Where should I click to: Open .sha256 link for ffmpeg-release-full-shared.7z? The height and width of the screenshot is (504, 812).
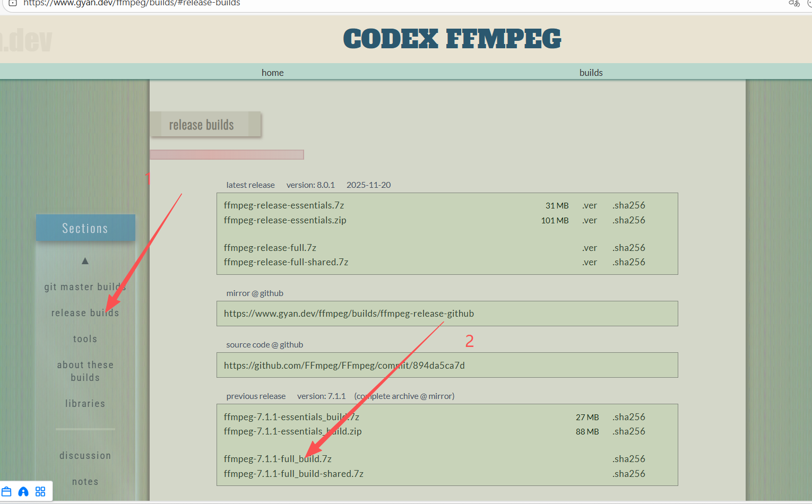(629, 262)
